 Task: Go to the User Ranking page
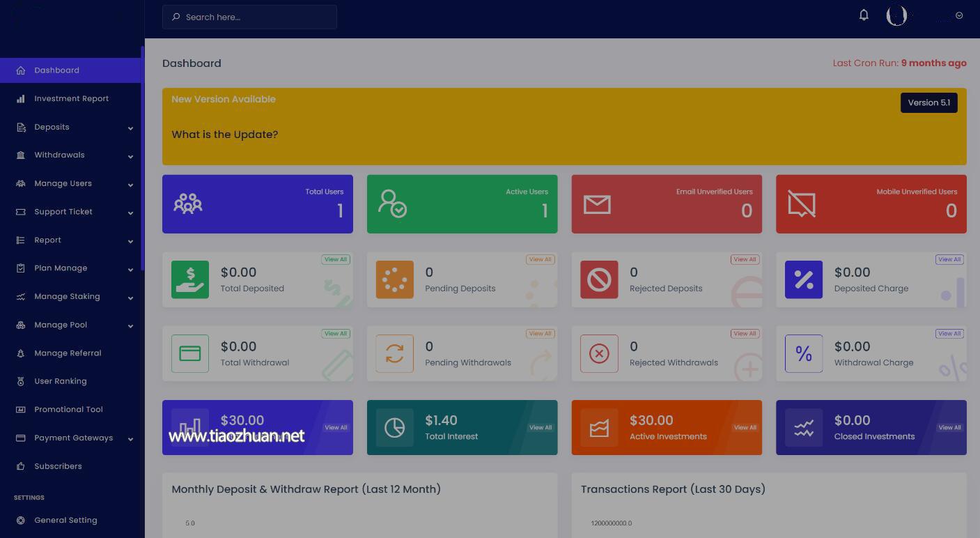(x=61, y=381)
